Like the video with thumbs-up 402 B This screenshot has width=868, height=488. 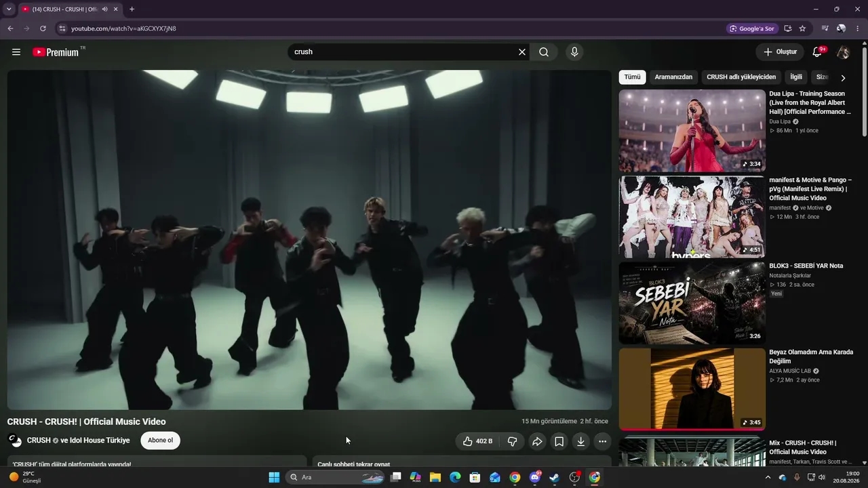click(x=477, y=441)
